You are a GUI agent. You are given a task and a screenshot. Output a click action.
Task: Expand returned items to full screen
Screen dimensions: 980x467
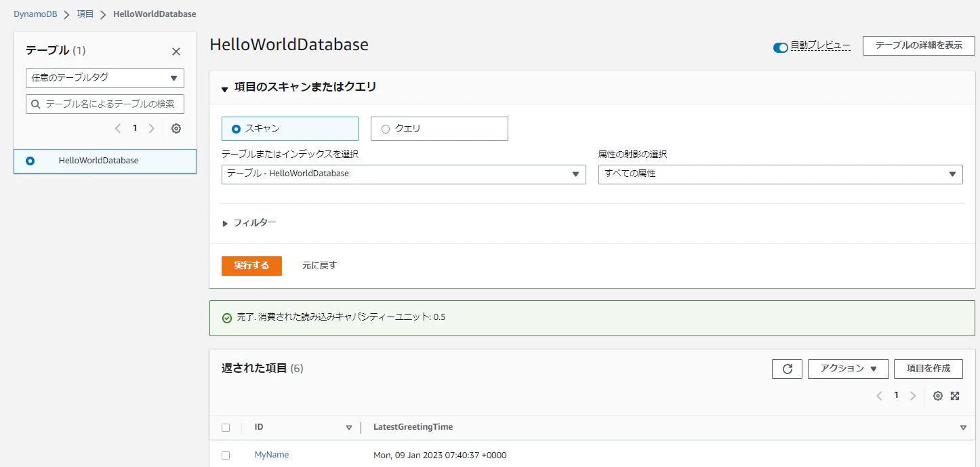click(x=955, y=396)
